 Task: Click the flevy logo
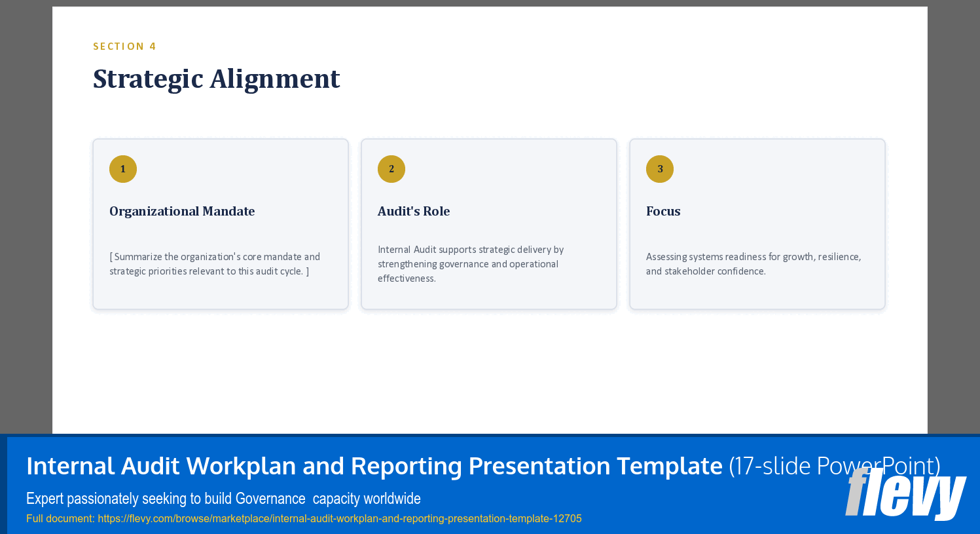(x=906, y=493)
